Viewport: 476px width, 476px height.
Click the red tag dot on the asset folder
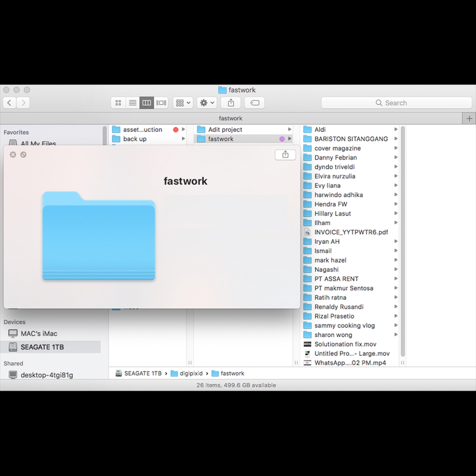(x=176, y=129)
